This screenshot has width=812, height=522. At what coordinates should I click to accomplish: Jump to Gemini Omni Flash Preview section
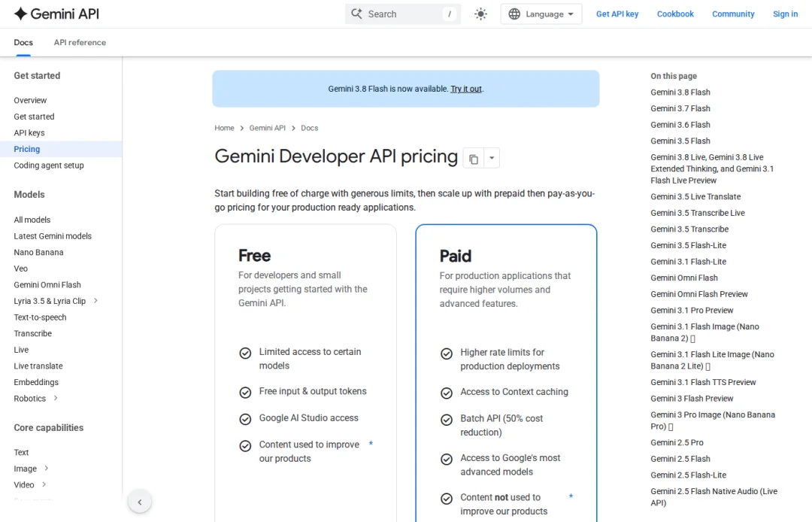[x=699, y=294]
